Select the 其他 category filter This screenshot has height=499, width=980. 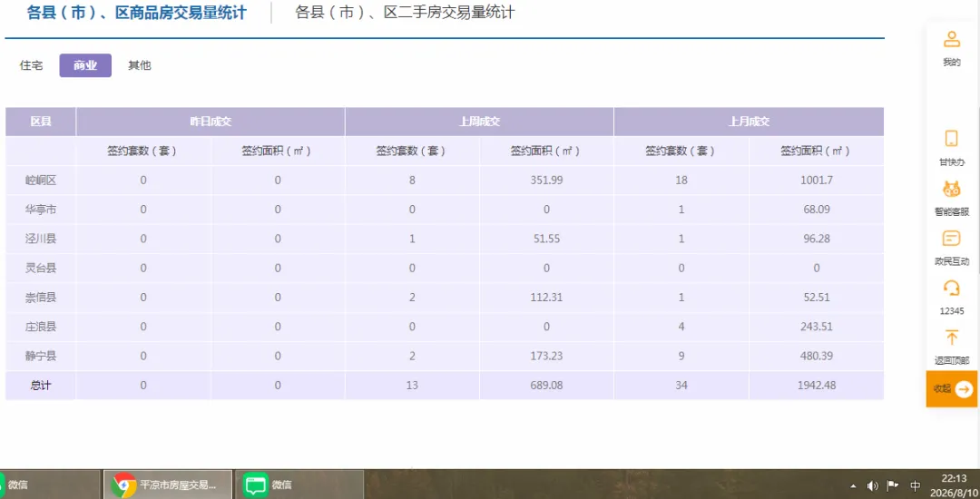pos(140,65)
